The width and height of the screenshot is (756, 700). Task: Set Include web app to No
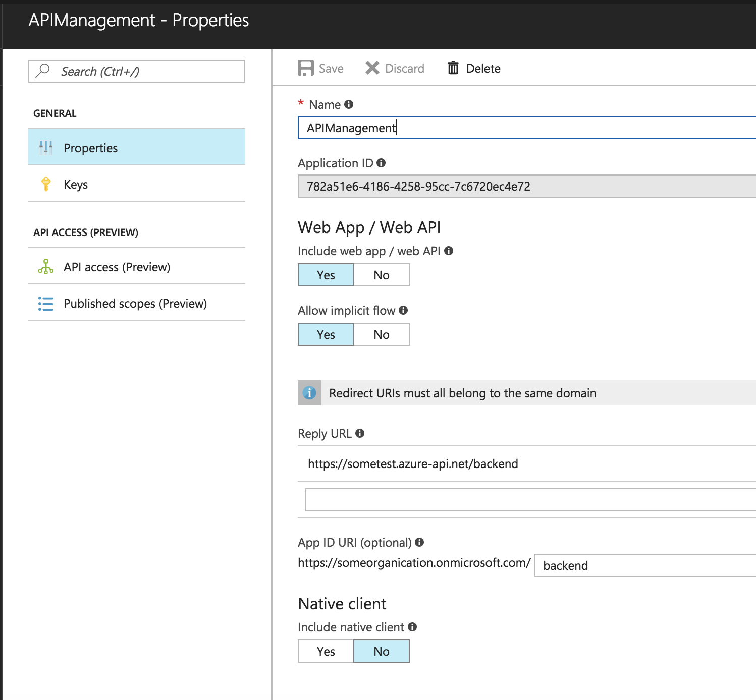pyautogui.click(x=382, y=275)
